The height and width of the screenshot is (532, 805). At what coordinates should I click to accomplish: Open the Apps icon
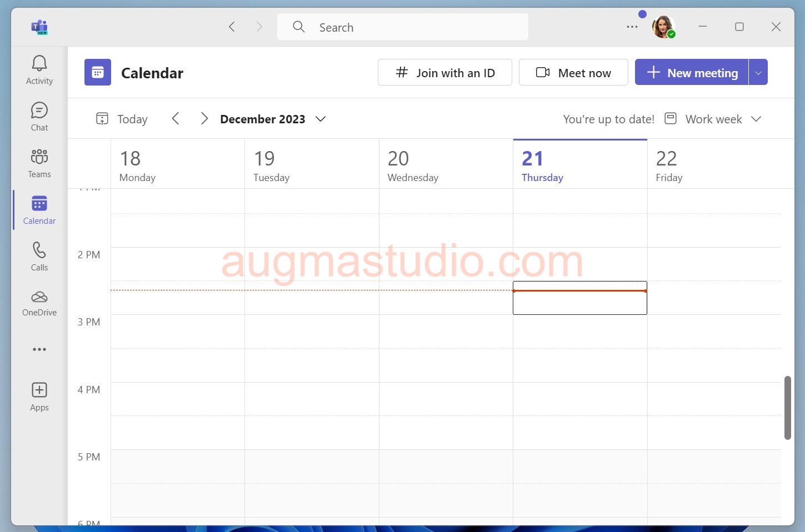click(39, 395)
